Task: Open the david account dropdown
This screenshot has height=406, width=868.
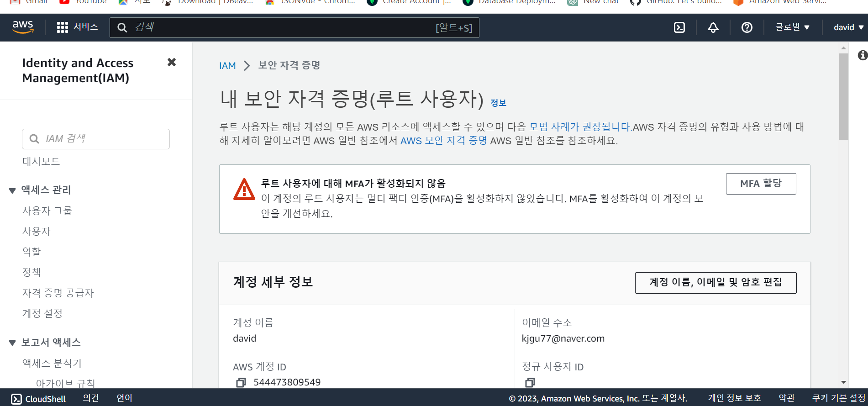Action: pyautogui.click(x=848, y=27)
